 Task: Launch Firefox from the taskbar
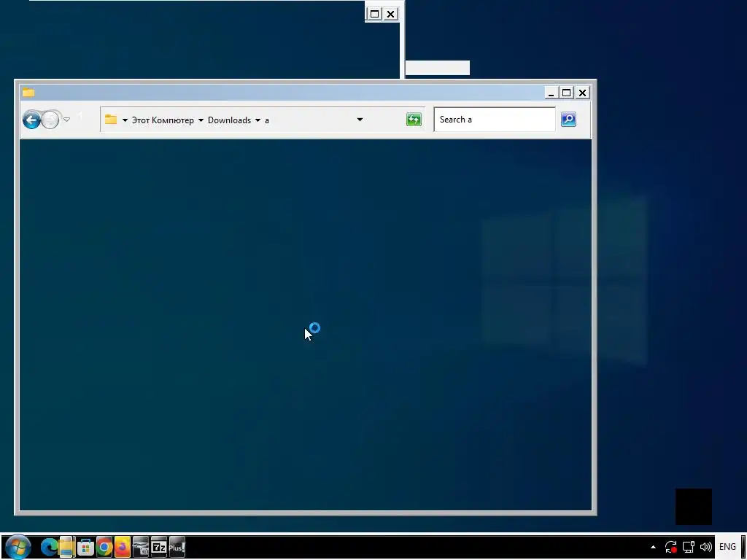(123, 547)
